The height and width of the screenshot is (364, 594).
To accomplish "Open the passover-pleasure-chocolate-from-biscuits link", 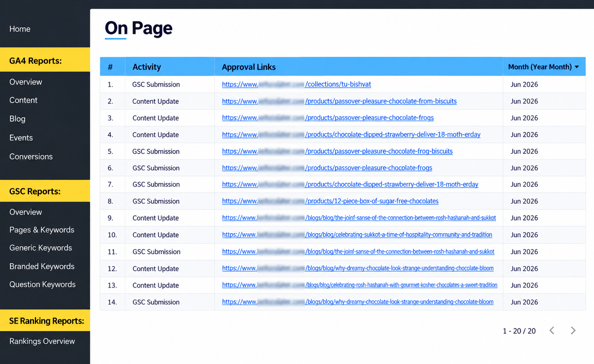I will coord(339,101).
